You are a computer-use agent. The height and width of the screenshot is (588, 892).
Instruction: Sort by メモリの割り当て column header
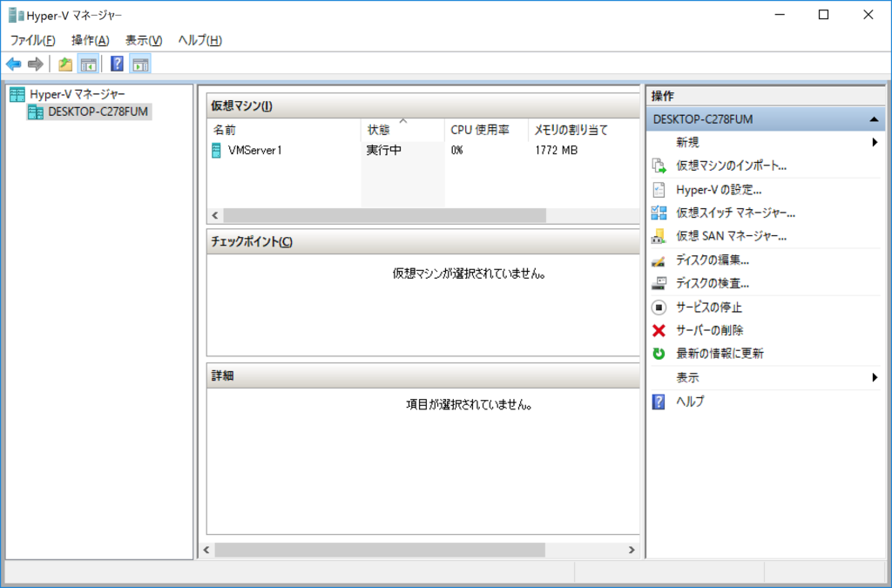click(x=584, y=130)
